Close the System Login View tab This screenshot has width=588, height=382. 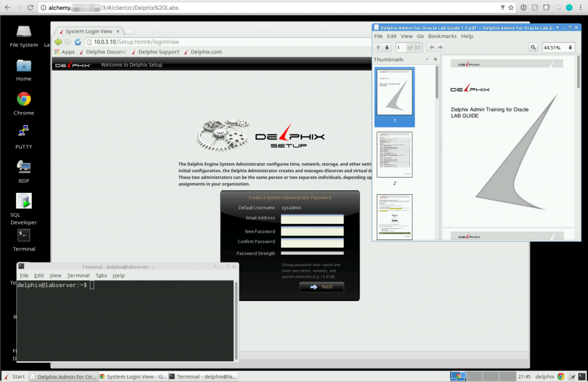pos(118,31)
